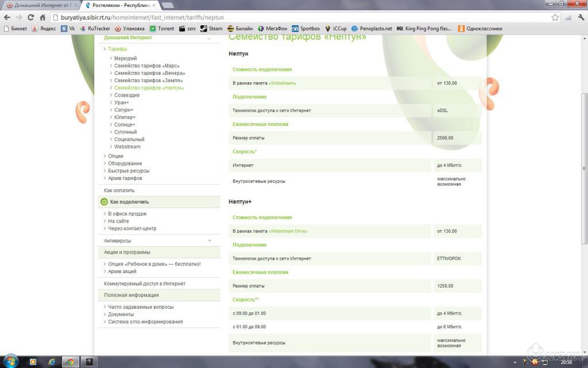The image size is (588, 368).
Task: Click the green power icon beside Как подключить
Action: pyautogui.click(x=105, y=202)
